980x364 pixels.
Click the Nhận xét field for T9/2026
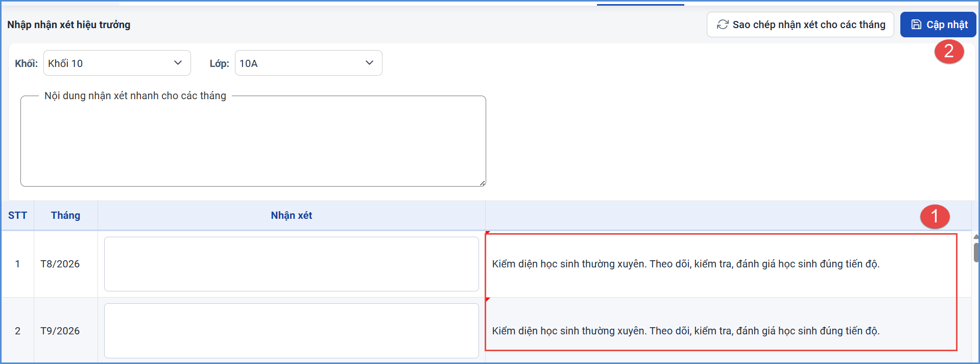292,331
